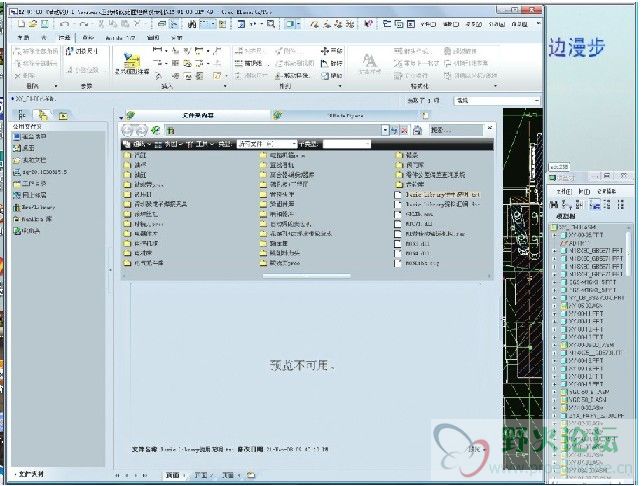Click the binoculars Find icon

[x=191, y=25]
